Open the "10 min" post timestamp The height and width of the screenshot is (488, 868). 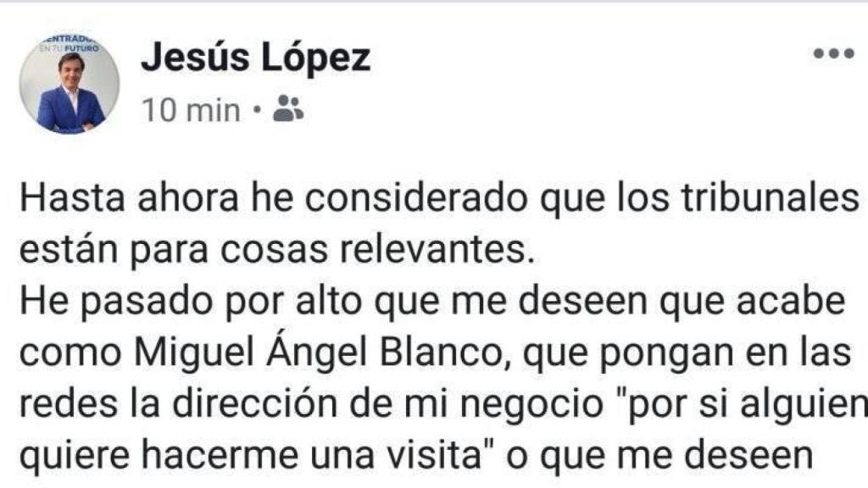coord(191,111)
